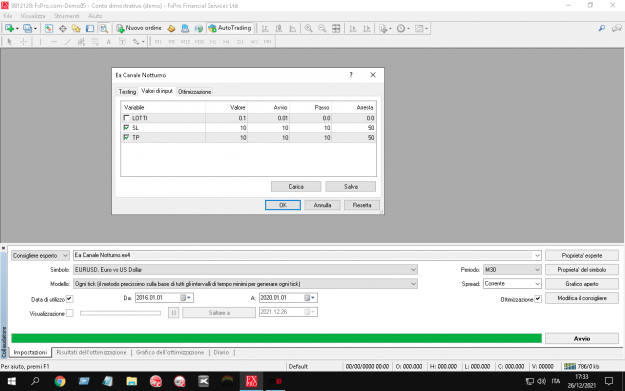
Task: Expand the Ea Canale Notturno expert dropdown
Action: tap(537, 255)
